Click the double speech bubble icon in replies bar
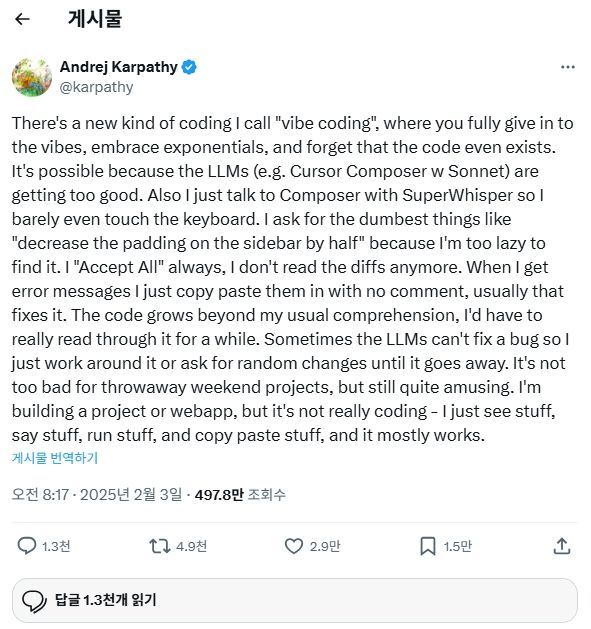Screen dimensions: 591x629 [x=35, y=601]
